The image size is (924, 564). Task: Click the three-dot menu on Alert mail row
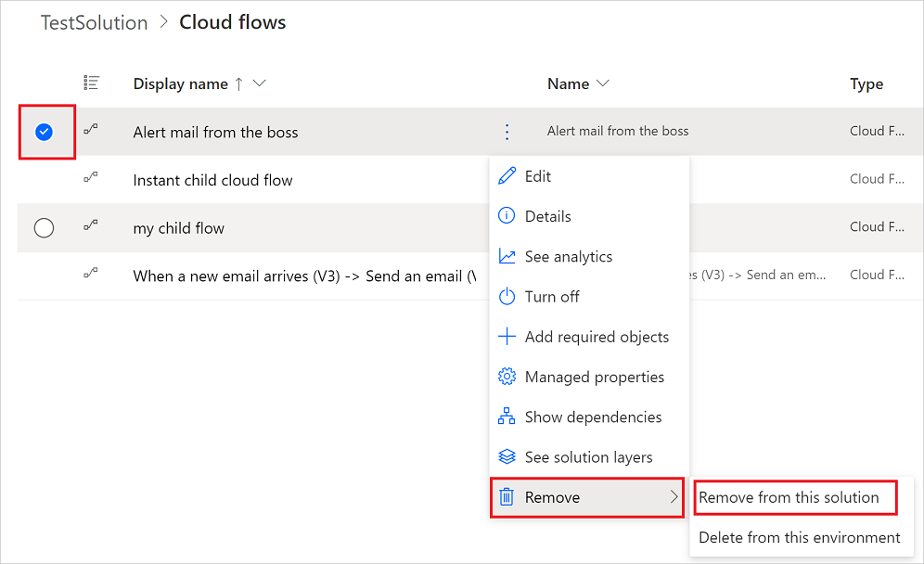click(x=507, y=131)
